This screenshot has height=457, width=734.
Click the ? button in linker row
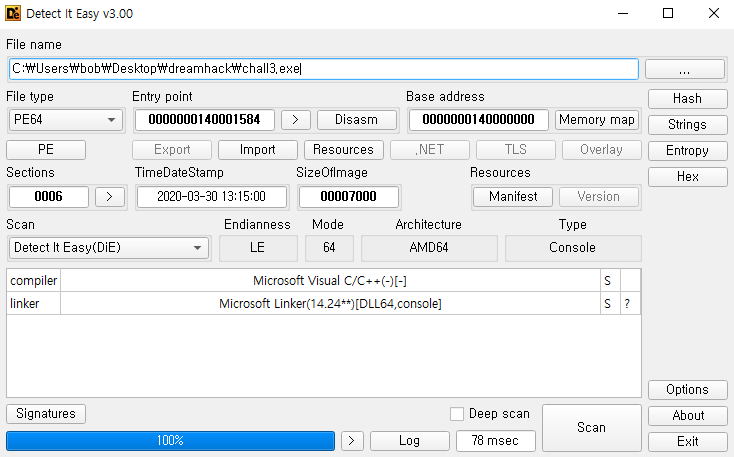coord(630,304)
